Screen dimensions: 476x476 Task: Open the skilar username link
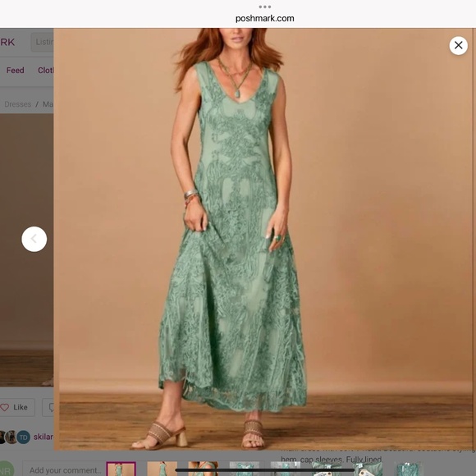tap(43, 437)
